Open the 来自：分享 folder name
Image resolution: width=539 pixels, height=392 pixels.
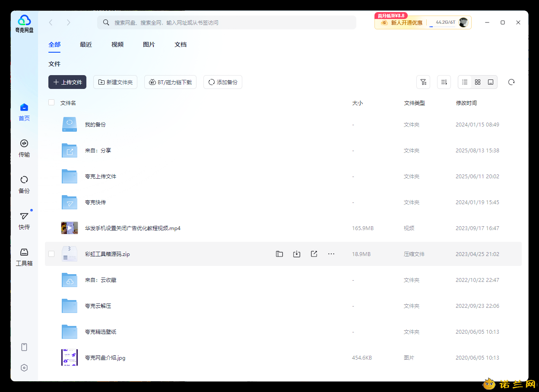click(x=98, y=150)
